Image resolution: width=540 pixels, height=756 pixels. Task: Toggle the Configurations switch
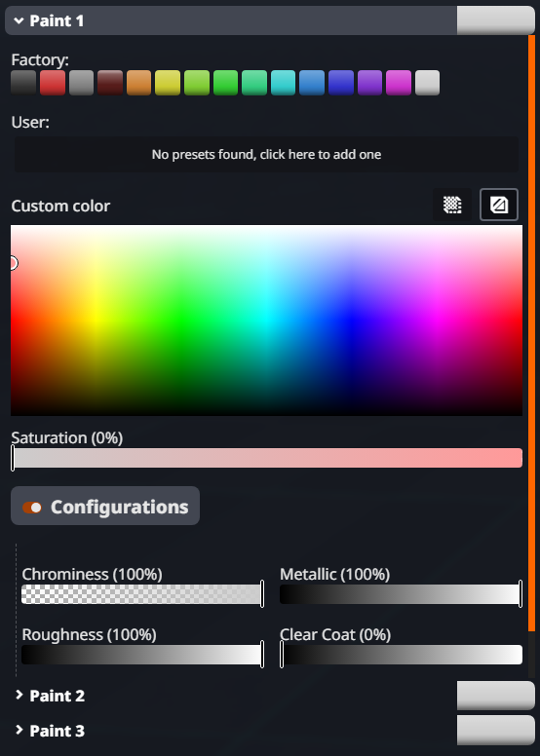[32, 508]
